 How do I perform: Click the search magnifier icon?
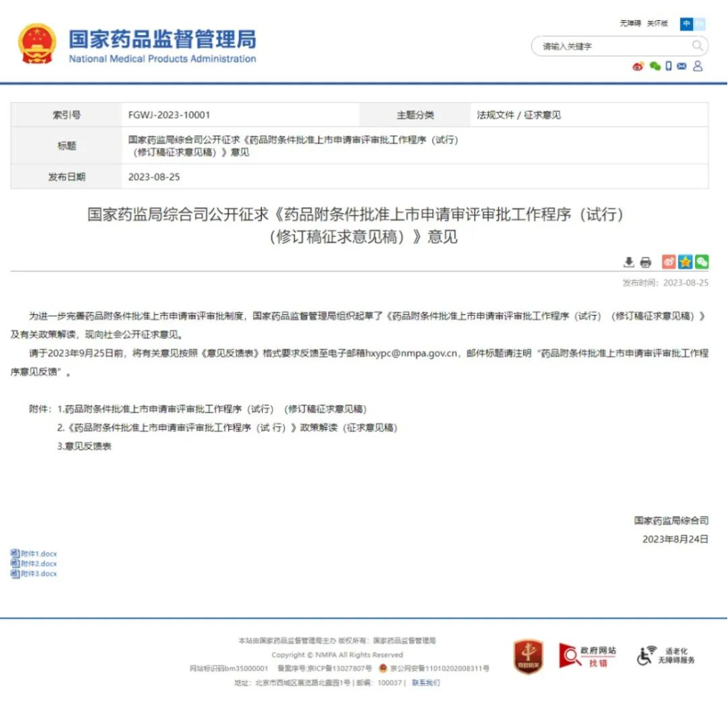click(697, 46)
